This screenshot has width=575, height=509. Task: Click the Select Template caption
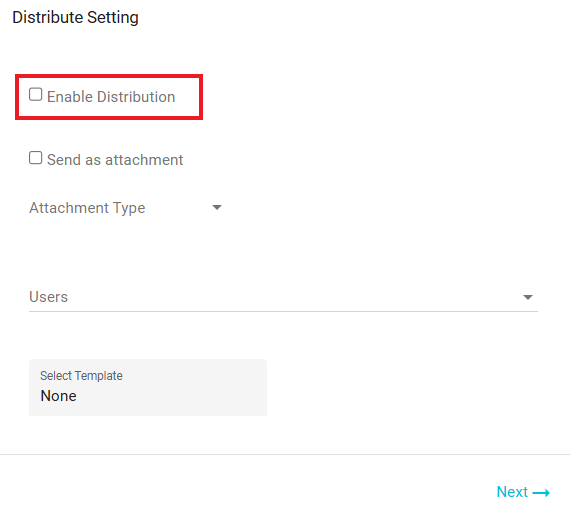[81, 376]
